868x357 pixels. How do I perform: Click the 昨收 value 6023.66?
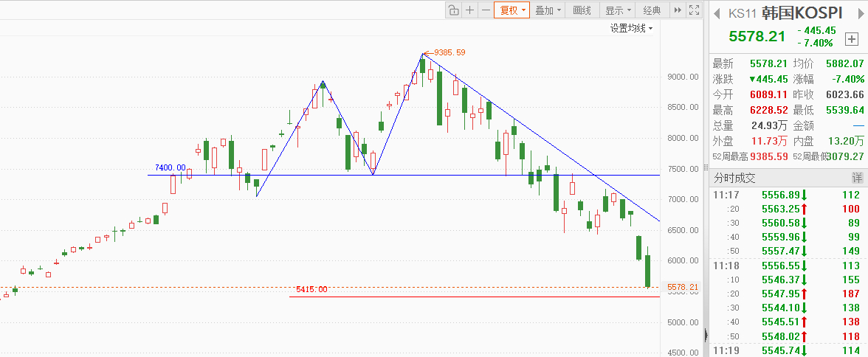coord(844,94)
